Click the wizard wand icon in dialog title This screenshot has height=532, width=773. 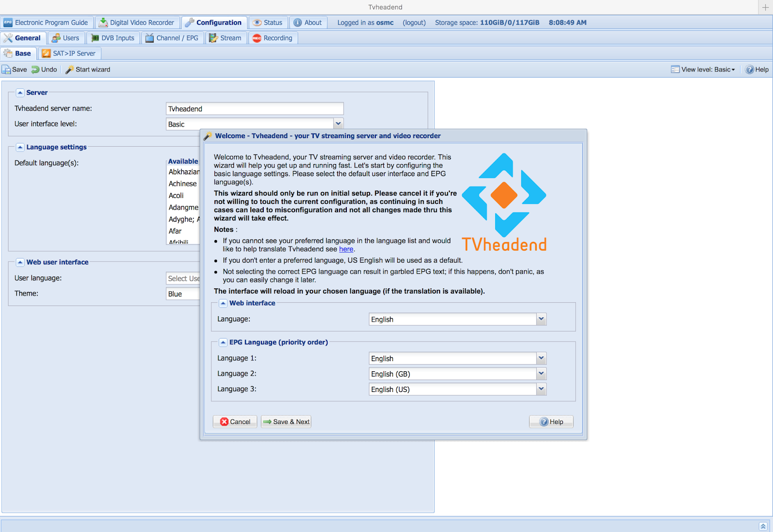[208, 136]
